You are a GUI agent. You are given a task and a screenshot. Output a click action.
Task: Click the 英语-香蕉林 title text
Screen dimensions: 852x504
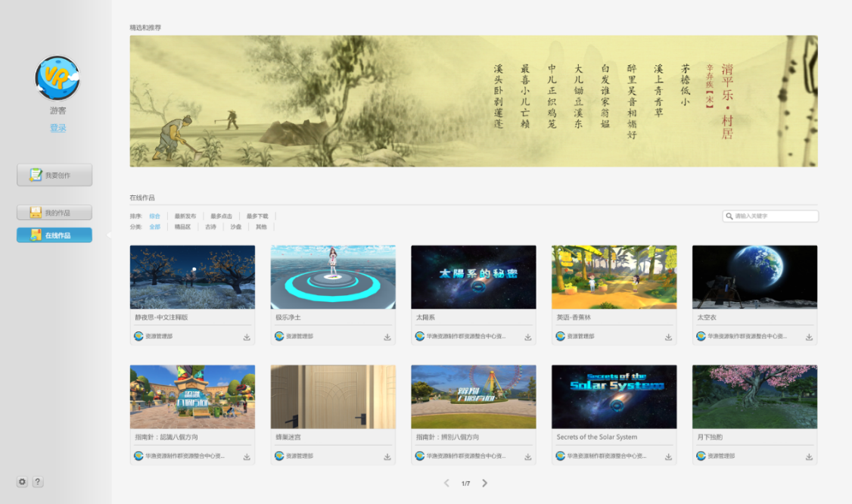point(574,317)
